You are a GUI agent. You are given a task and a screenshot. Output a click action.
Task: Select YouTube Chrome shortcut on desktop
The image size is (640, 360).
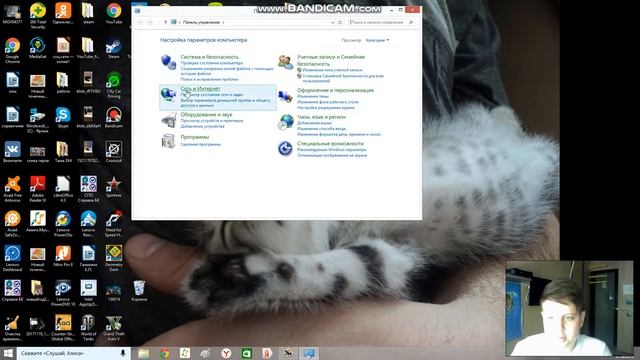tap(114, 13)
